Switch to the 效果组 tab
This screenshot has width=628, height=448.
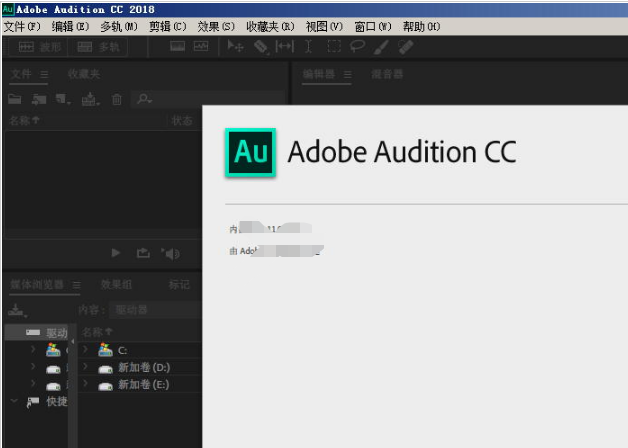(116, 285)
